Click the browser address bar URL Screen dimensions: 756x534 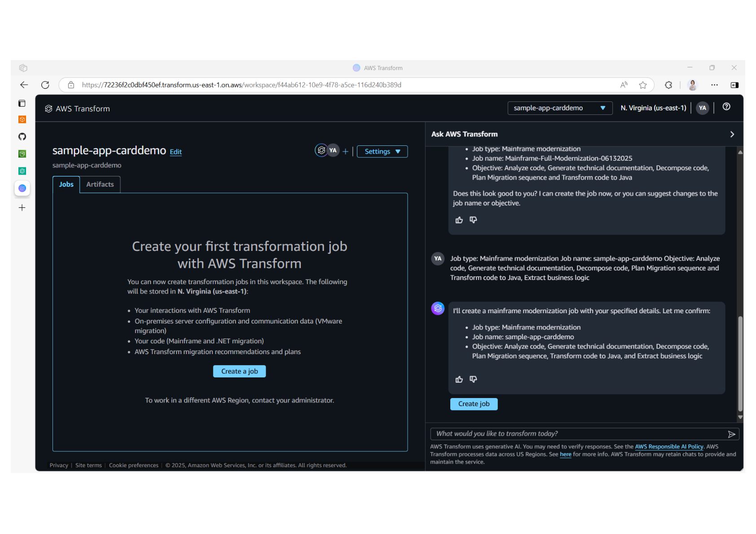(x=242, y=85)
